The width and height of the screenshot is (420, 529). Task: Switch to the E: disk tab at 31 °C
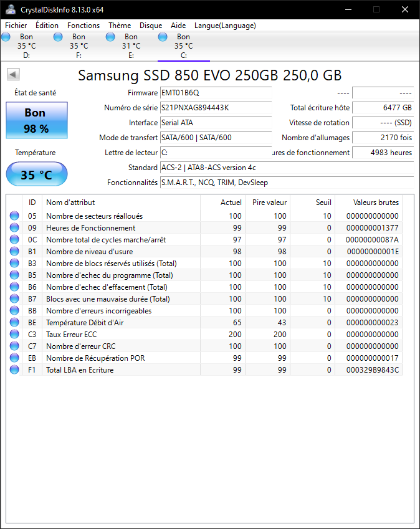click(x=131, y=46)
